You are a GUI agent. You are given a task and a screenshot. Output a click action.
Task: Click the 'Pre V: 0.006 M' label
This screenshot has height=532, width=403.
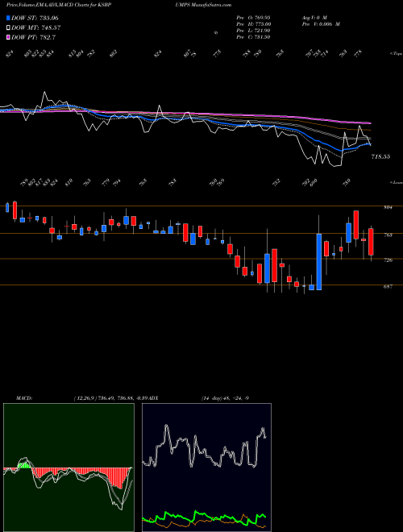click(320, 24)
